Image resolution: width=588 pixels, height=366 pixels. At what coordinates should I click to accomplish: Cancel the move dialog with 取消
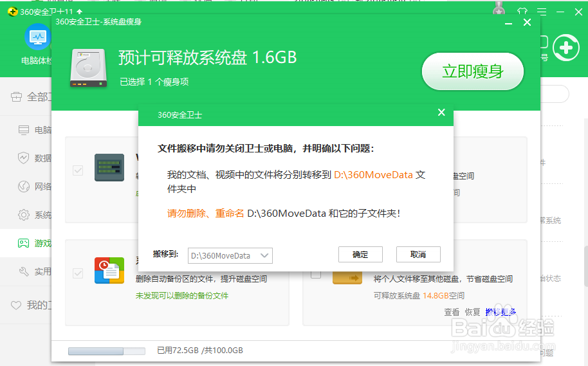418,255
